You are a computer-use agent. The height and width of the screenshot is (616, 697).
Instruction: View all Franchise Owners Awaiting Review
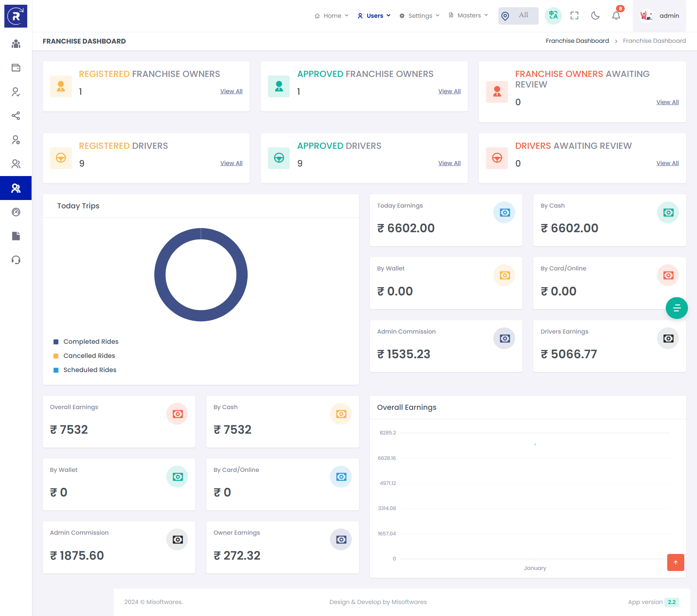667,102
